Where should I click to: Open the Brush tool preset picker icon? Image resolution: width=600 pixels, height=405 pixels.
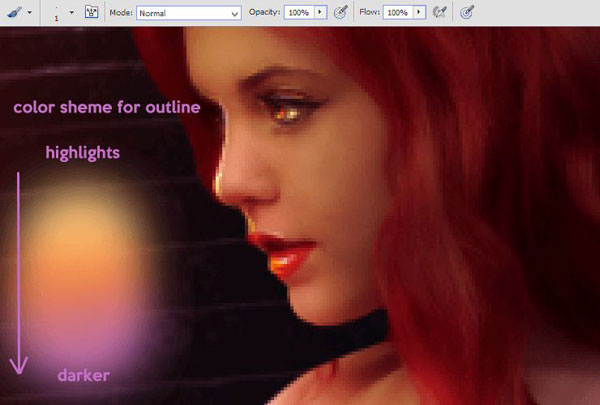point(14,12)
